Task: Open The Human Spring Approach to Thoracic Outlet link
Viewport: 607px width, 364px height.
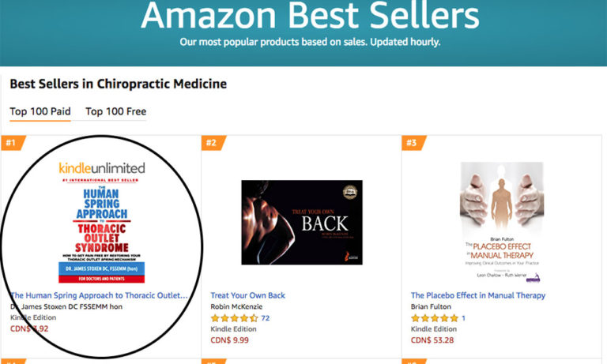Action: point(99,295)
